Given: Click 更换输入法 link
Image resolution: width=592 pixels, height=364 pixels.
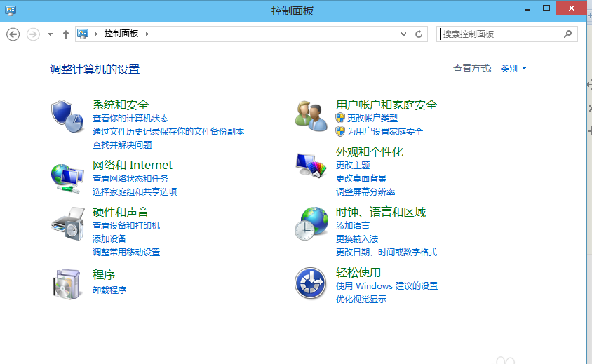Looking at the screenshot, I should click(357, 239).
